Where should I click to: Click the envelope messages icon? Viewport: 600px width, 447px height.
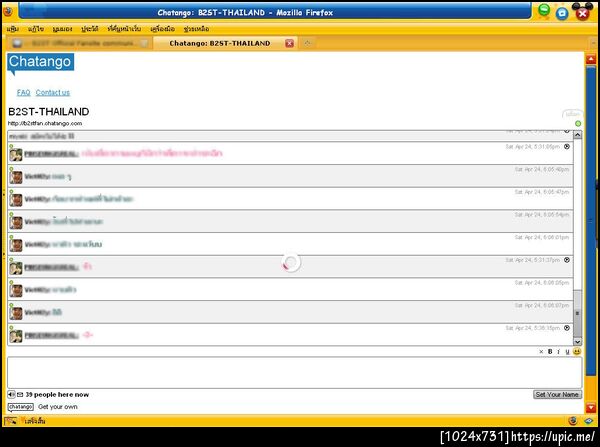pyautogui.click(x=20, y=394)
